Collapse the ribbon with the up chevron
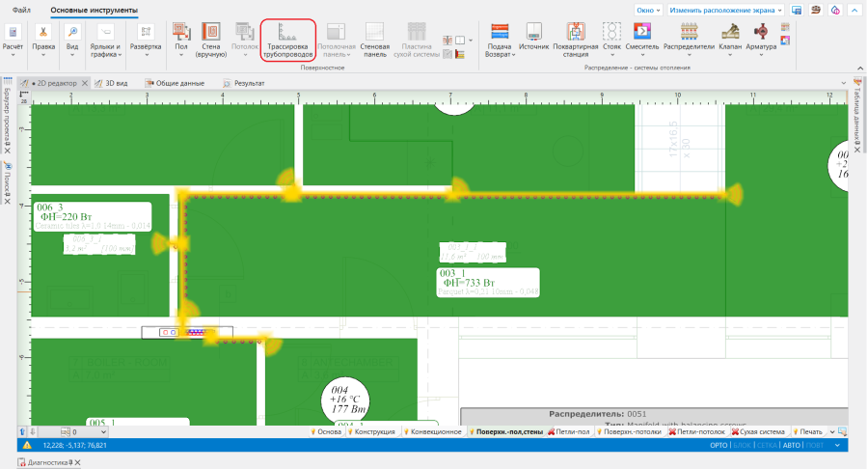This screenshot has height=469, width=868. 859,69
